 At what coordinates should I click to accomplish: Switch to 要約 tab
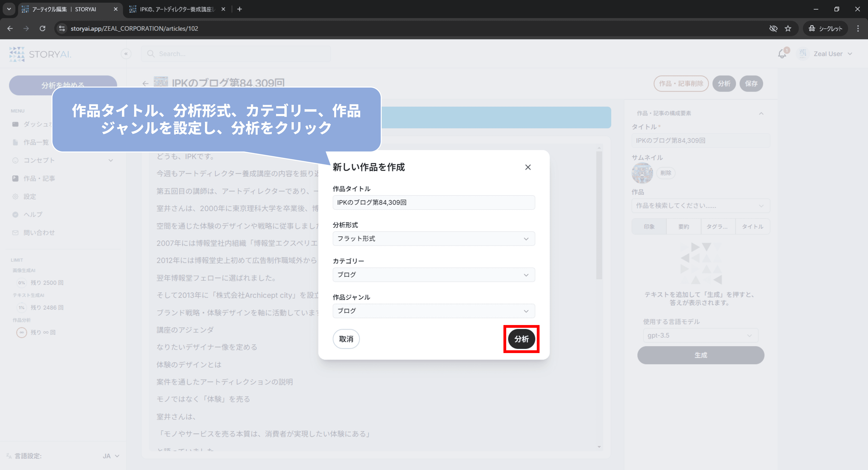684,226
